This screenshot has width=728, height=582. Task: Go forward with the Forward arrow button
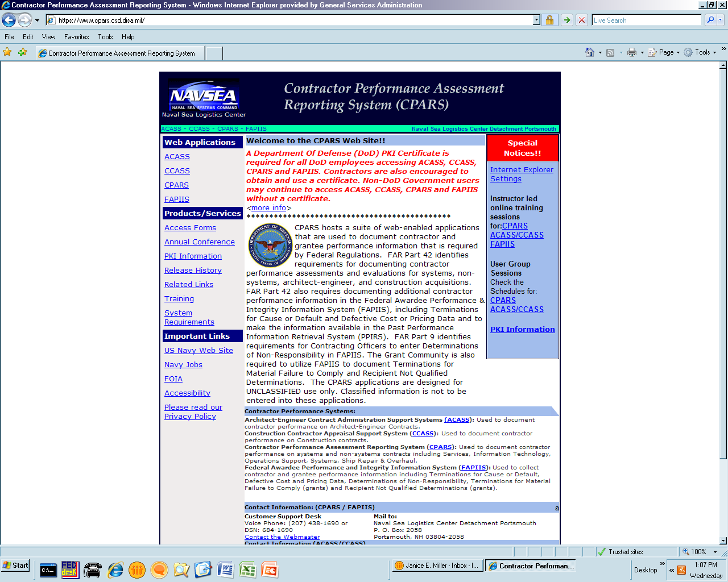pos(24,20)
